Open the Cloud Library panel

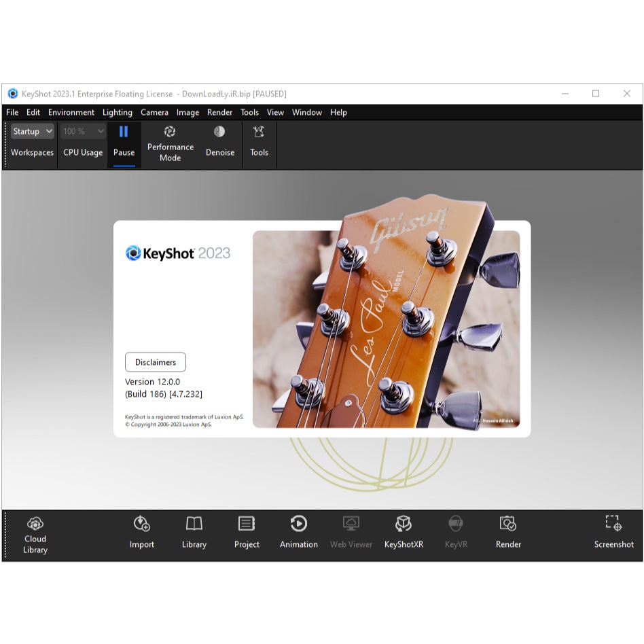pos(35,534)
